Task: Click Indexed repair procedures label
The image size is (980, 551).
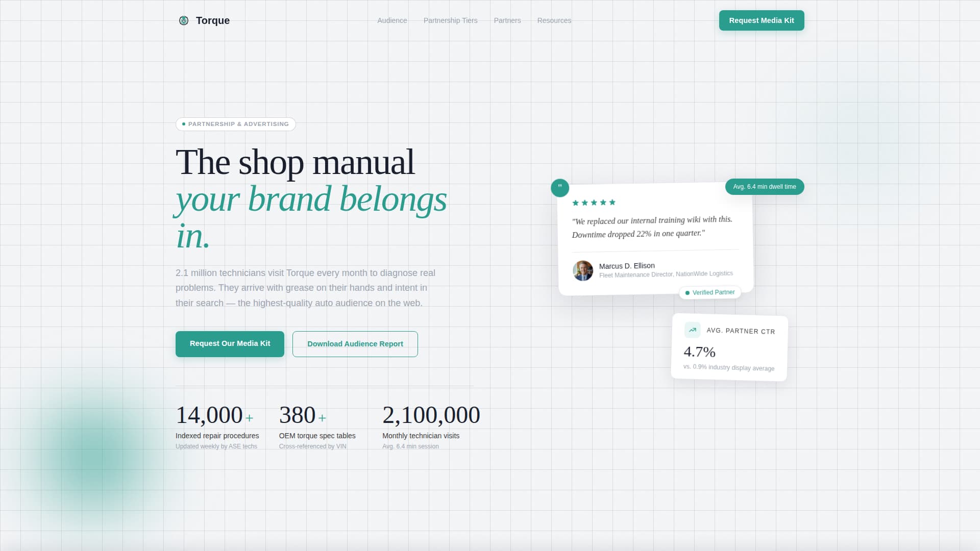Action: [217, 436]
